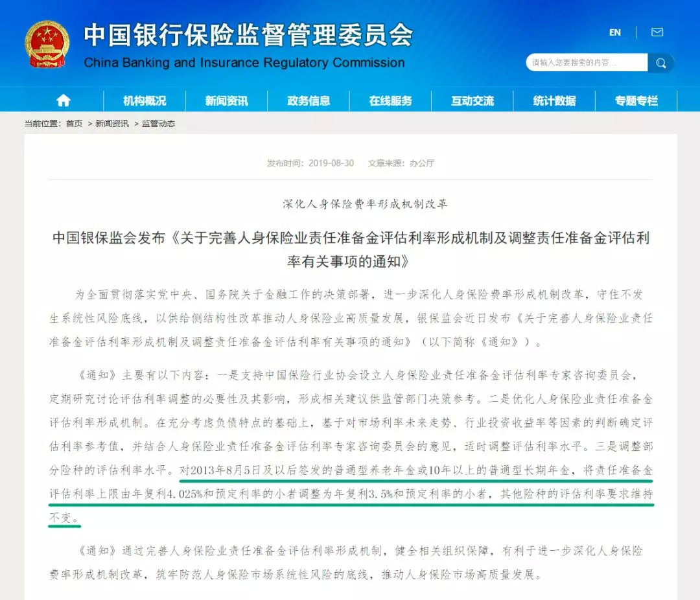Open the 在线服务 menu

(390, 101)
